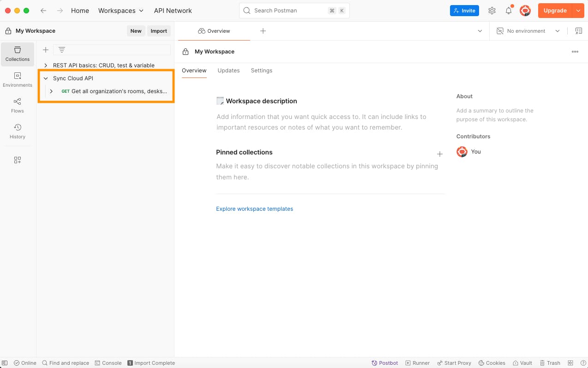This screenshot has height=368, width=588.
Task: Open new tab with plus icon
Action: tap(263, 31)
